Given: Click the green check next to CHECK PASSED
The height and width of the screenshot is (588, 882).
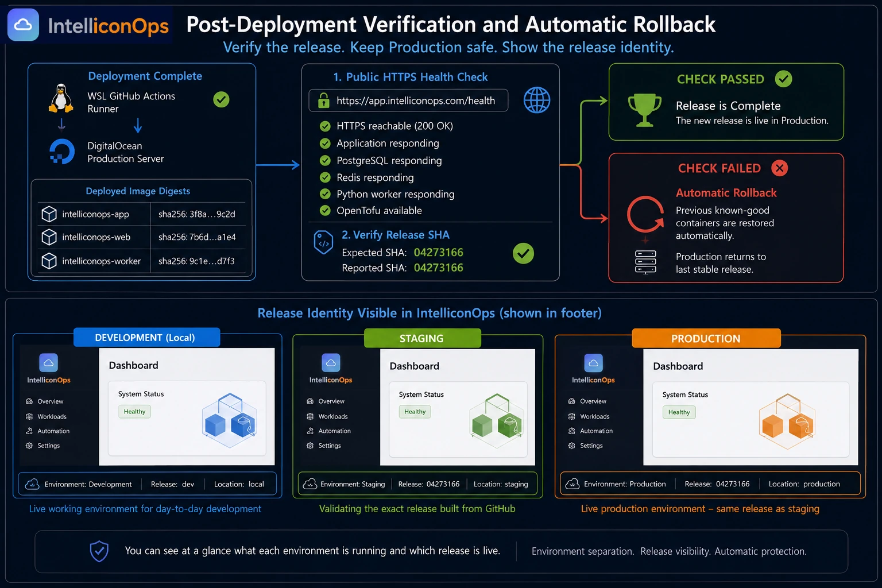Looking at the screenshot, I should coord(783,79).
